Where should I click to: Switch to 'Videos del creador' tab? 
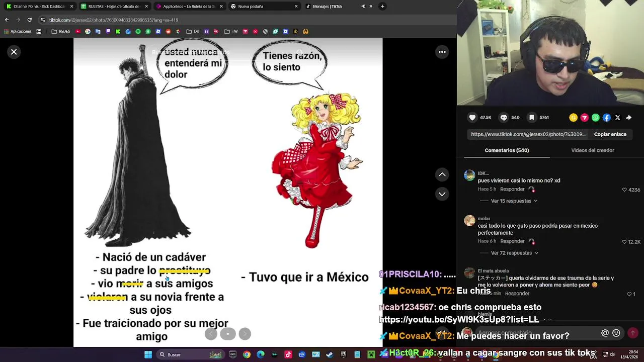pos(593,150)
